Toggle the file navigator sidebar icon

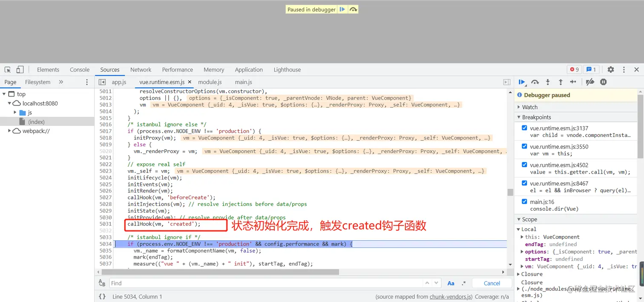coord(102,82)
